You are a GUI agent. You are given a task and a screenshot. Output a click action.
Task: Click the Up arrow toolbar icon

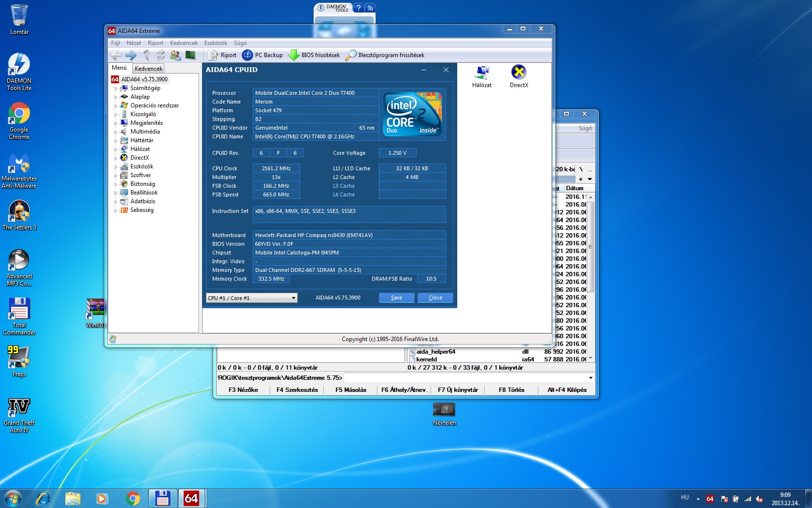pos(146,55)
